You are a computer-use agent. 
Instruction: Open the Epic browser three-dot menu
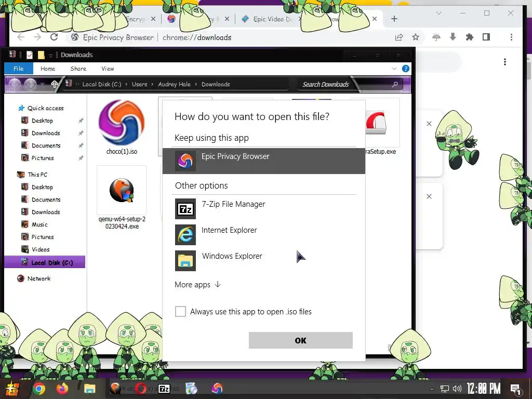511,37
